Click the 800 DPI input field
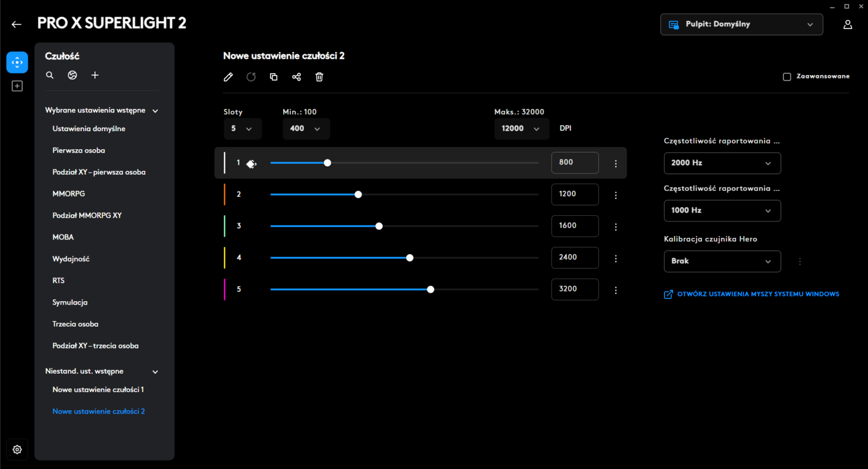 coord(575,163)
